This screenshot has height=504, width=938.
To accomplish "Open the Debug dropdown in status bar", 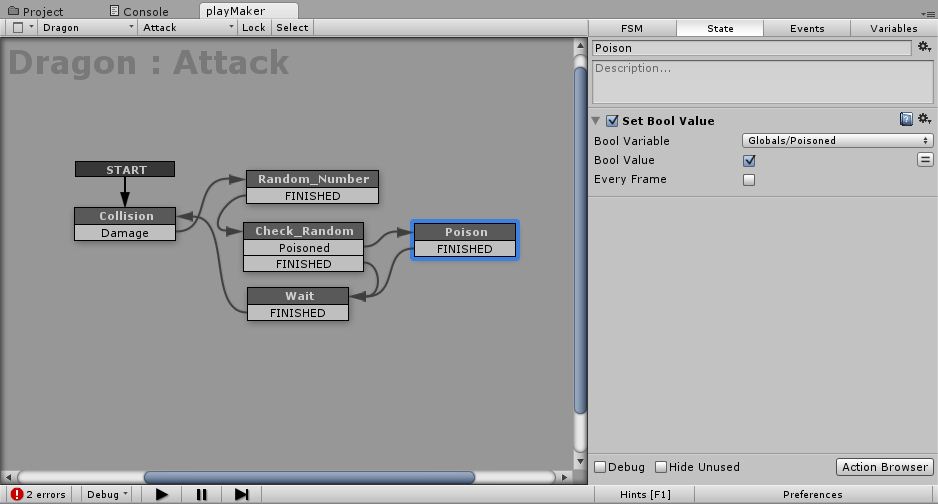I will pyautogui.click(x=108, y=494).
